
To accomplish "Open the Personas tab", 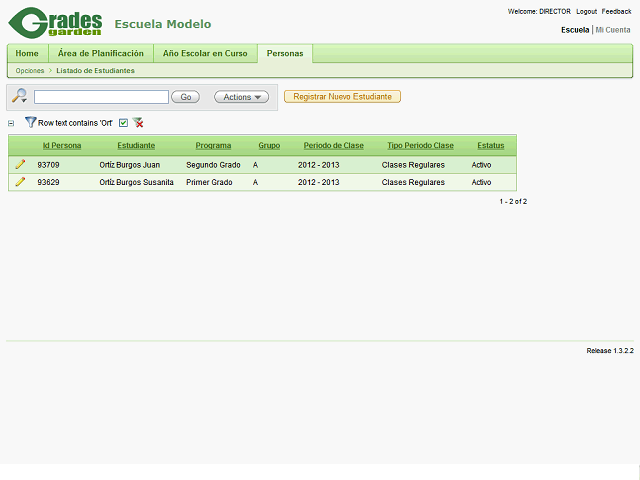I will (285, 54).
